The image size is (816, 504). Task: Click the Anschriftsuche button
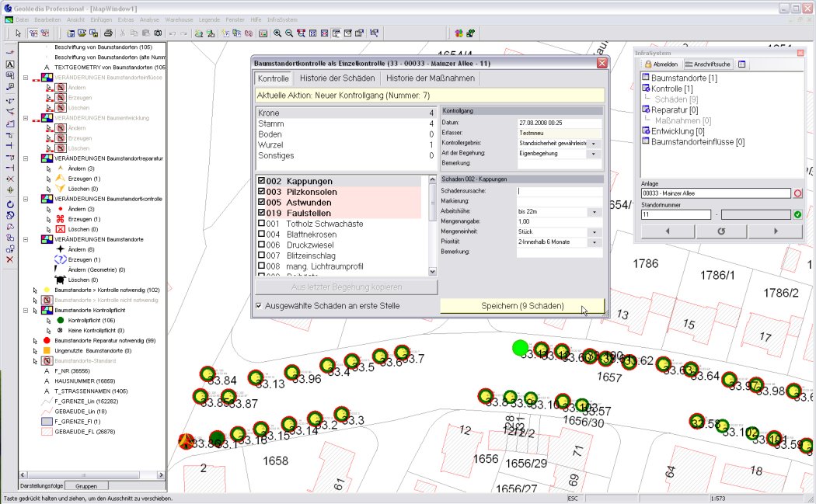[x=707, y=64]
